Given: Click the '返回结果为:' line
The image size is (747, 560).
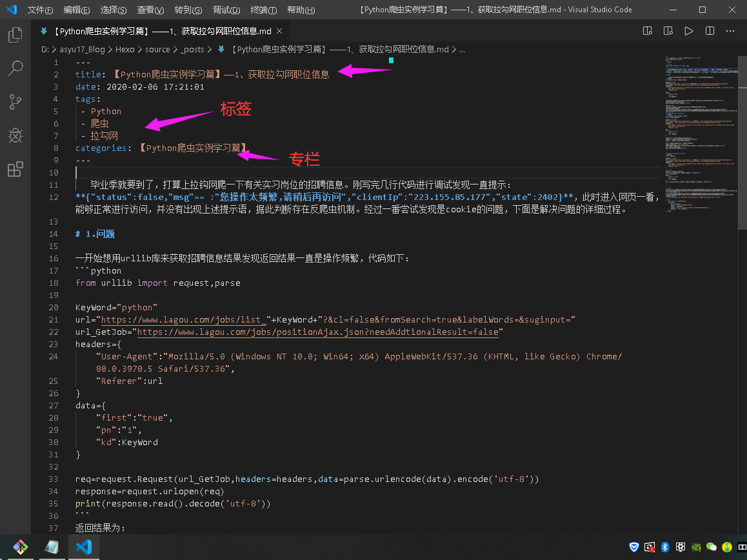Looking at the screenshot, I should [100, 528].
